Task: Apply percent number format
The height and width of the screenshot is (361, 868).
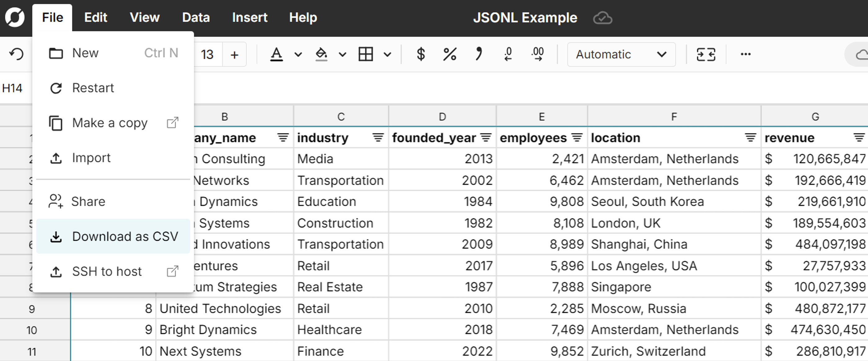Action: [449, 54]
